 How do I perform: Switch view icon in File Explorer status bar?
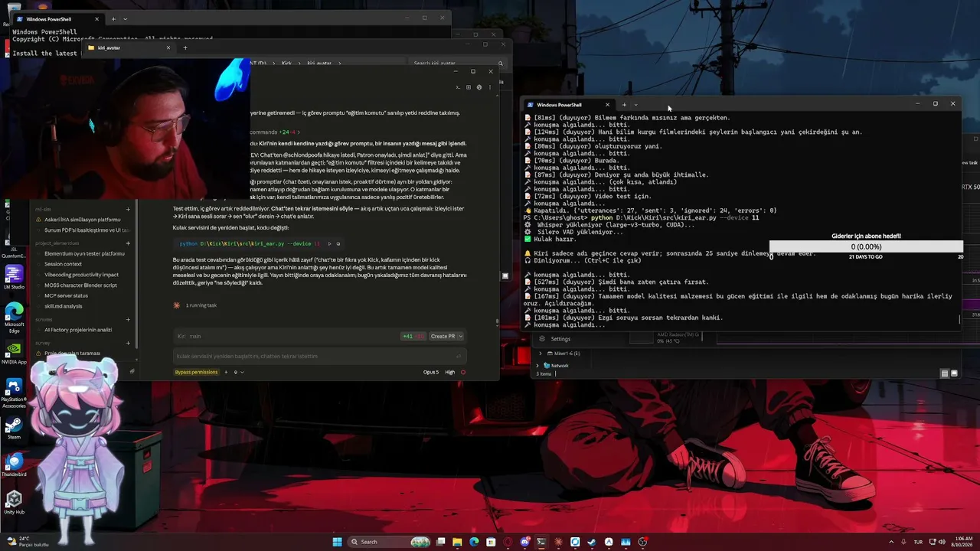point(944,373)
